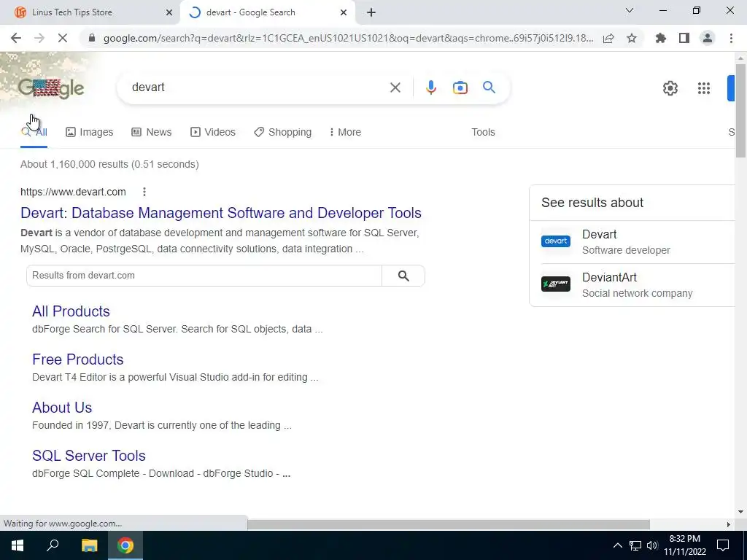
Task: Expand the More search categories menu
Action: click(345, 133)
